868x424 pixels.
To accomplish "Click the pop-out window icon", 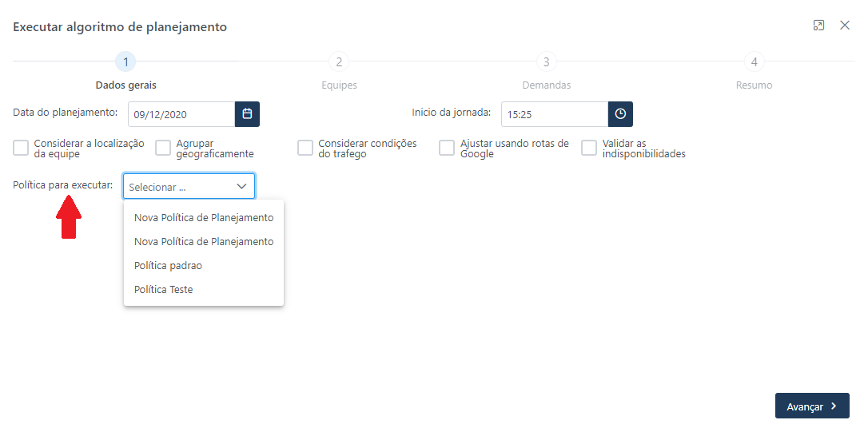I will [x=818, y=26].
